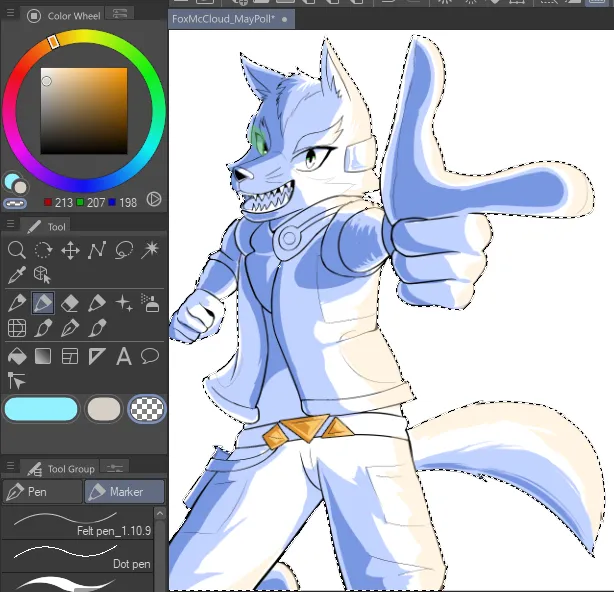Toggle the color space switch icon beside RGB values

[x=154, y=199]
